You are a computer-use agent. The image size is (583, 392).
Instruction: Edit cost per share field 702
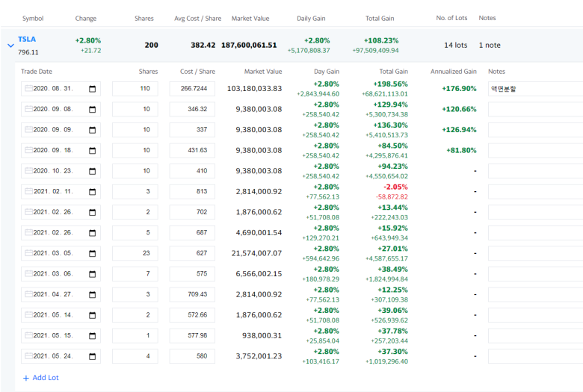(x=192, y=212)
